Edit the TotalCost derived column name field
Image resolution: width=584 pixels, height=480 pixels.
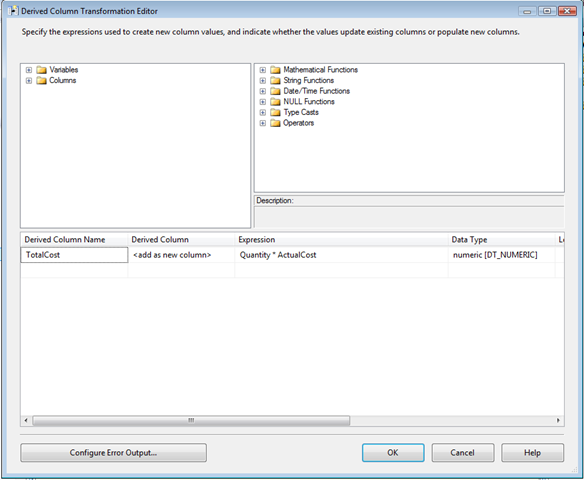[74, 255]
